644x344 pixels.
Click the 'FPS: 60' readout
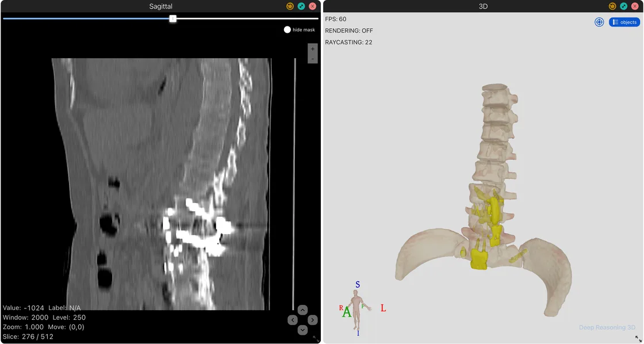336,20
